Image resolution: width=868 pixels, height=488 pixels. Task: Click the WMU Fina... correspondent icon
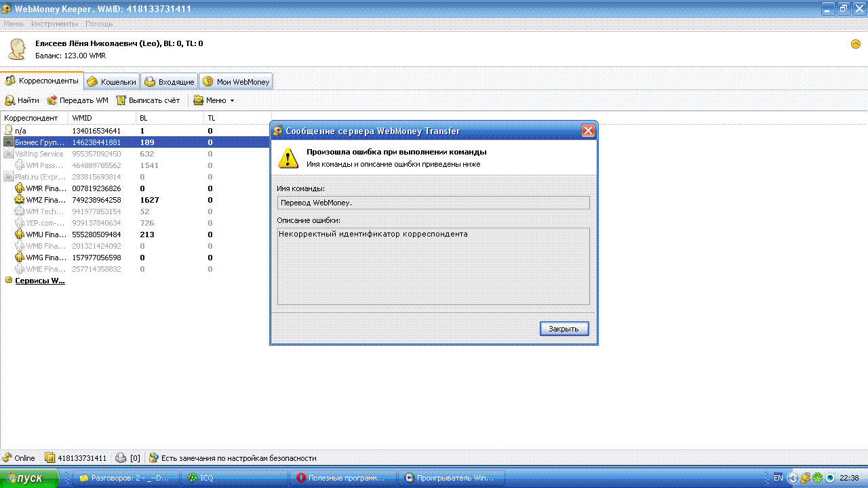point(20,235)
